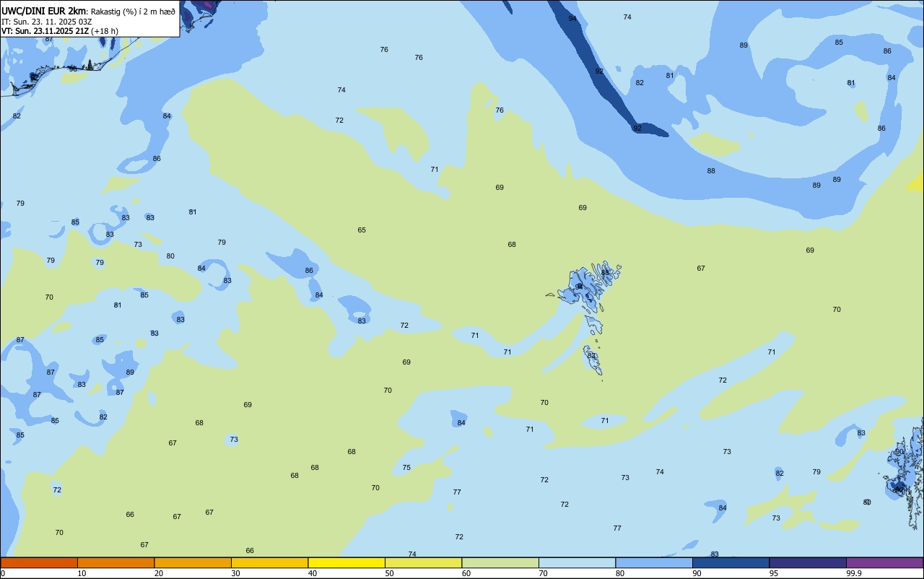The image size is (924, 579).
Task: Click the 0–10% dark orange legend swatch
Action: (x=39, y=562)
